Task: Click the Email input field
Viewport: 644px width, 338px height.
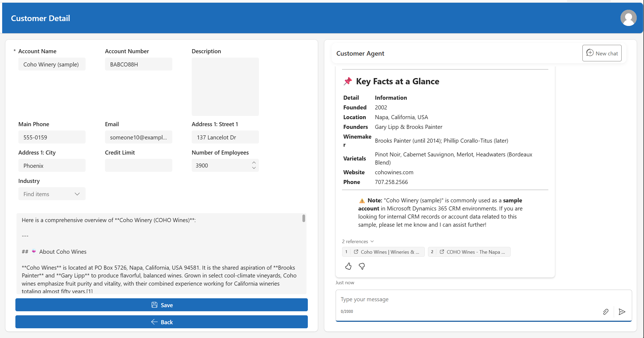Action: pos(139,137)
